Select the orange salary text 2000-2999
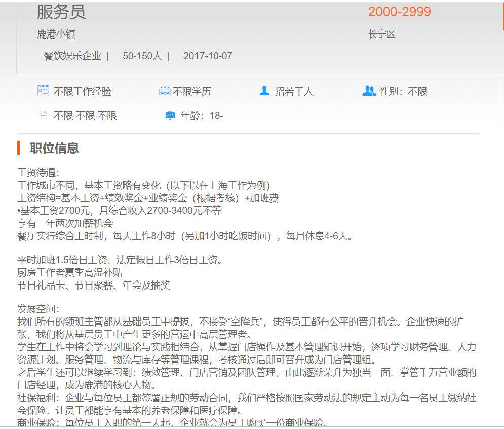The image size is (504, 429). click(x=399, y=12)
